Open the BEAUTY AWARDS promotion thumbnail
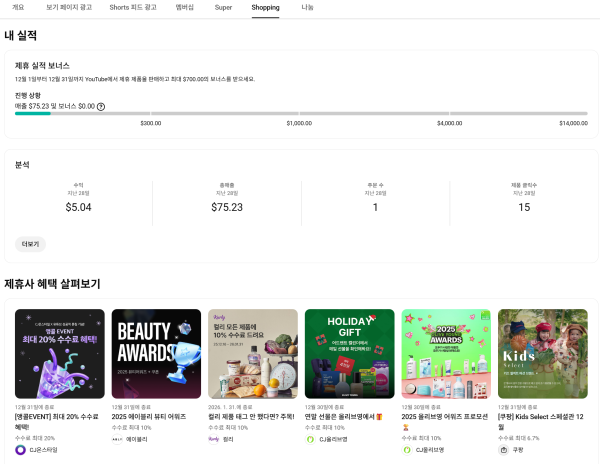This screenshot has height=464, width=600. (x=156, y=353)
